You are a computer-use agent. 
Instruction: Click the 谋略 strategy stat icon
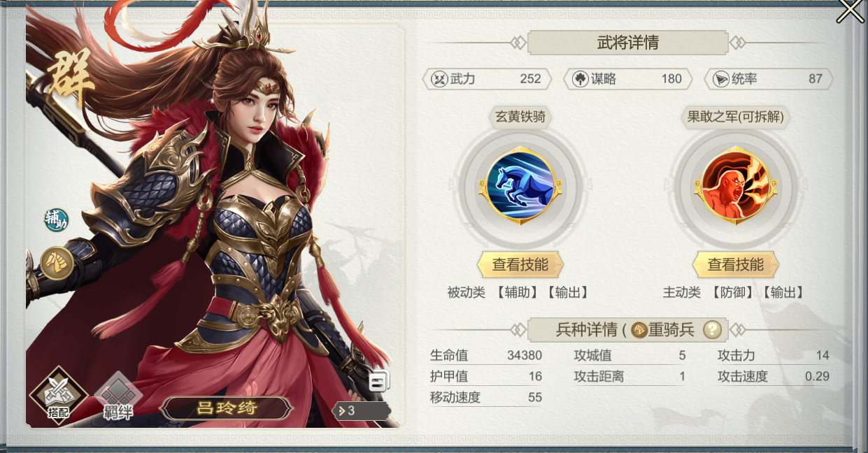tap(581, 79)
